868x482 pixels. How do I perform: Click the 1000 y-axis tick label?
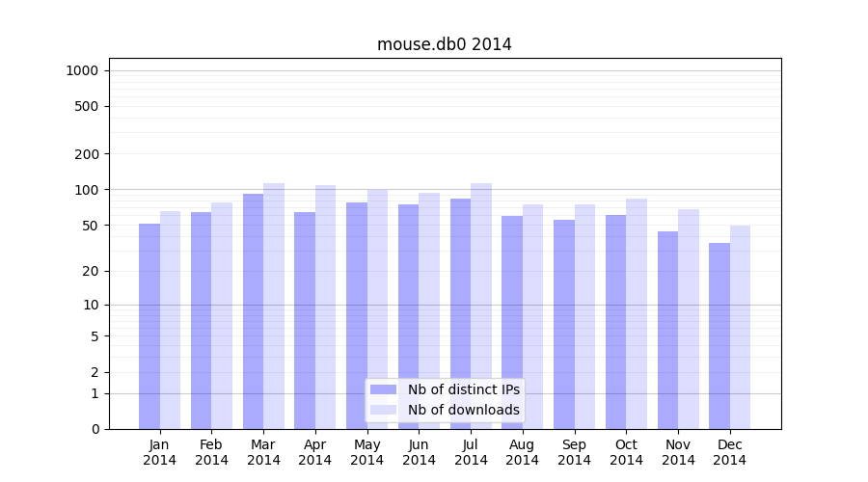(x=82, y=70)
